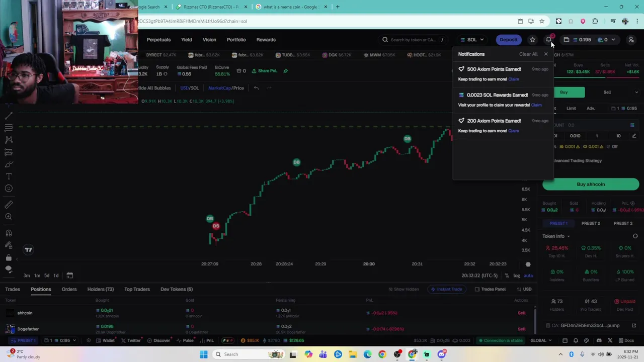Select the ruler measure tool
The height and width of the screenshot is (362, 644).
(9, 205)
